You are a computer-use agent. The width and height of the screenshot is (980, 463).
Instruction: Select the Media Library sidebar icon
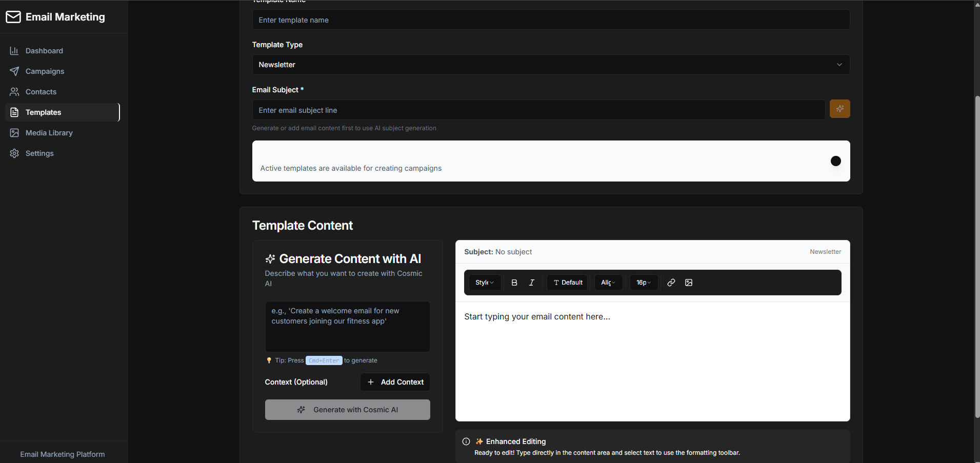[x=14, y=132]
